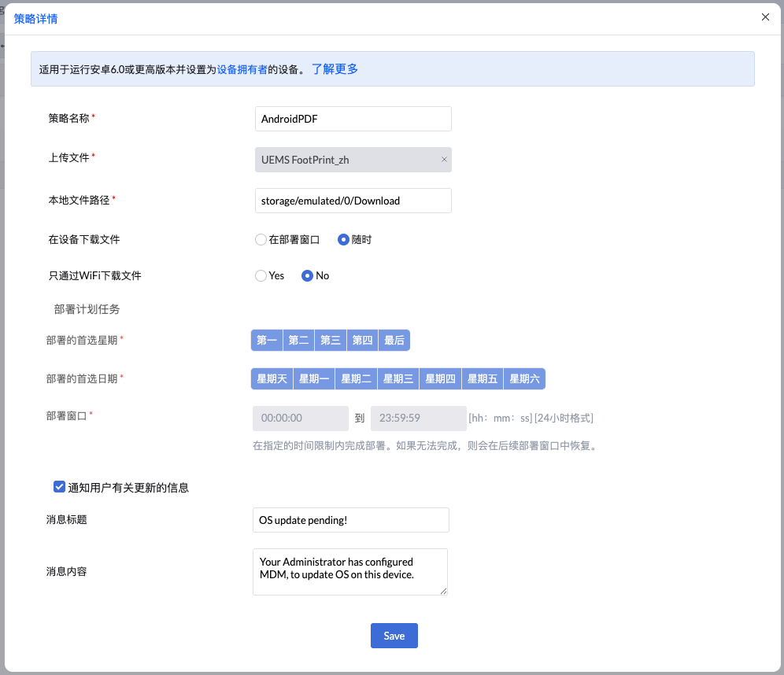
Task: Select the 随时 radio option
Action: [343, 240]
